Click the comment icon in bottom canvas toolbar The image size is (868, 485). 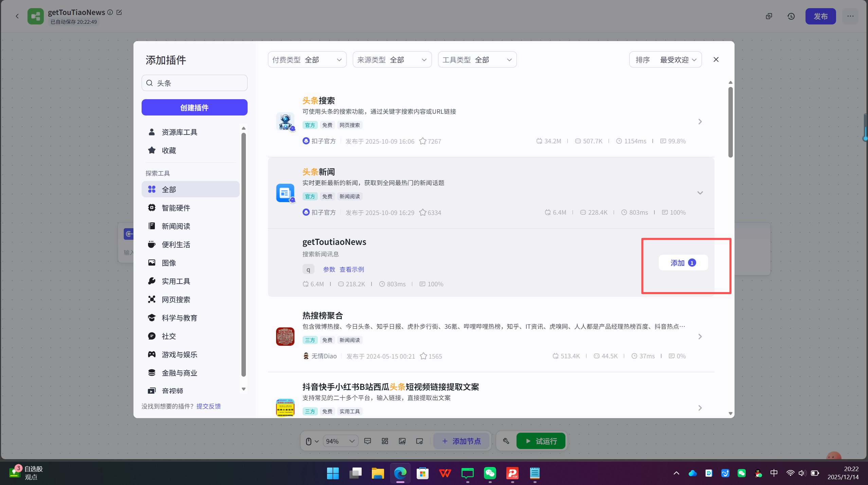tap(367, 441)
